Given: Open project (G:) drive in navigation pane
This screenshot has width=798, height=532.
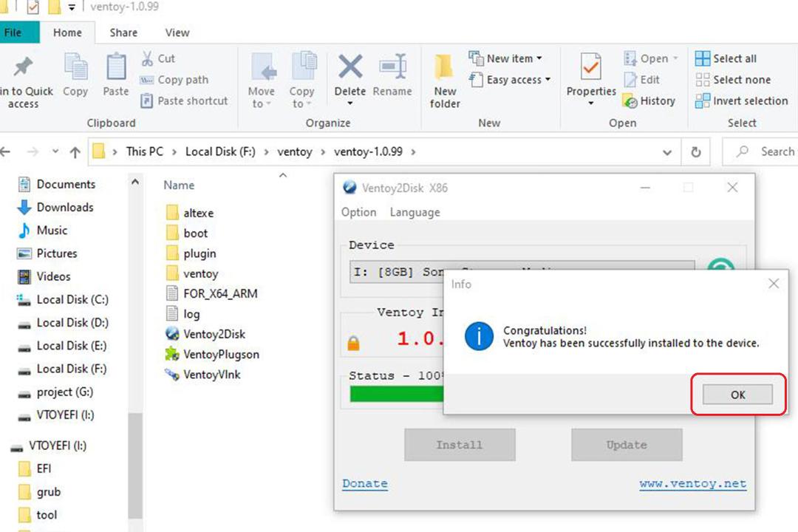Looking at the screenshot, I should click(55, 392).
